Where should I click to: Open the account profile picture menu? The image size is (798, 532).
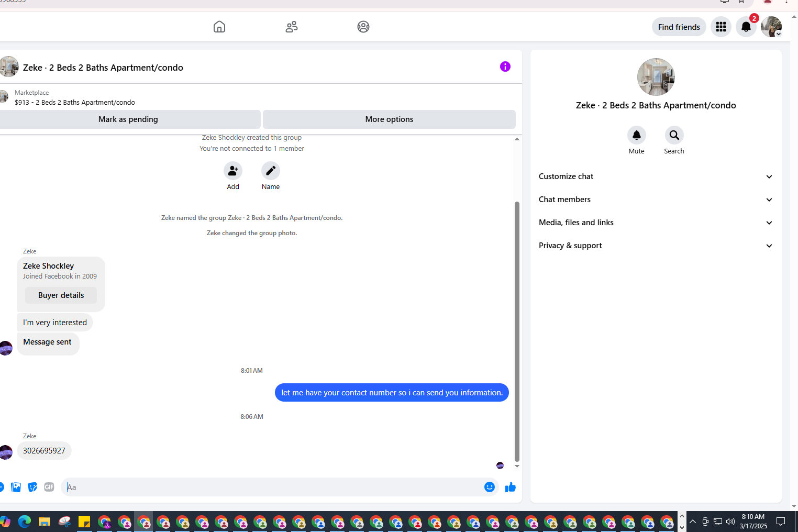771,27
